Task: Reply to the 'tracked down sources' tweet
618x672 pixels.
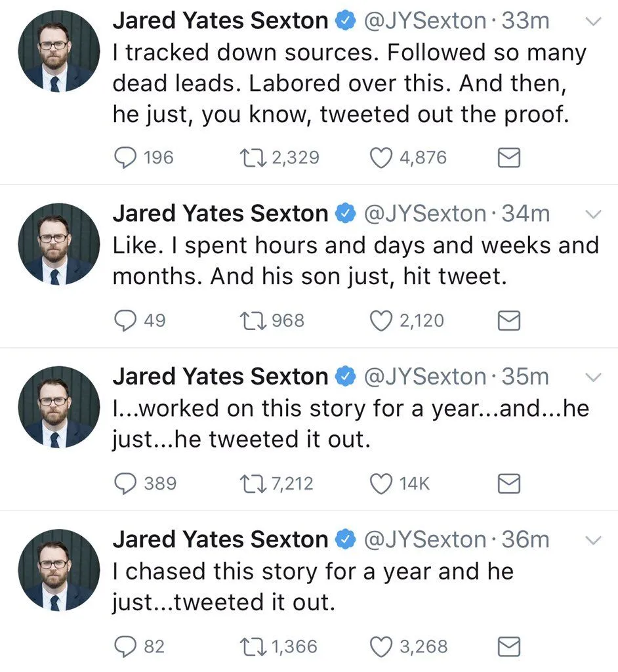Action: click(125, 157)
